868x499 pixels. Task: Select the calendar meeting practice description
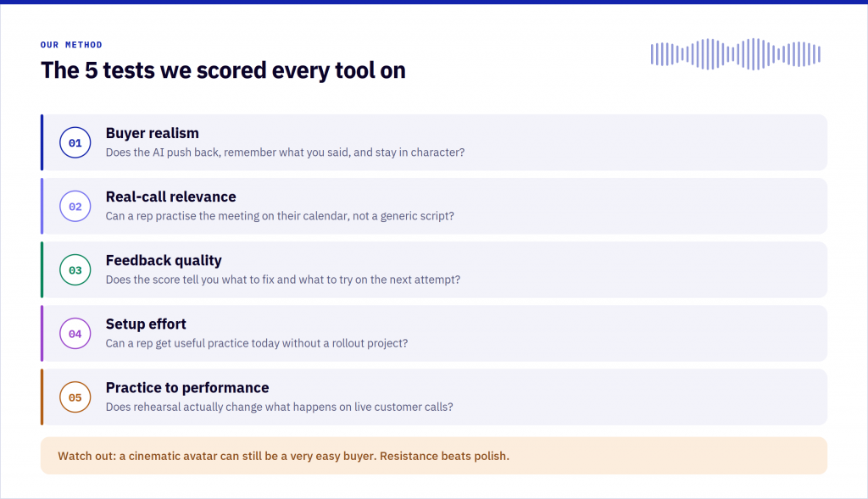pyautogui.click(x=280, y=216)
